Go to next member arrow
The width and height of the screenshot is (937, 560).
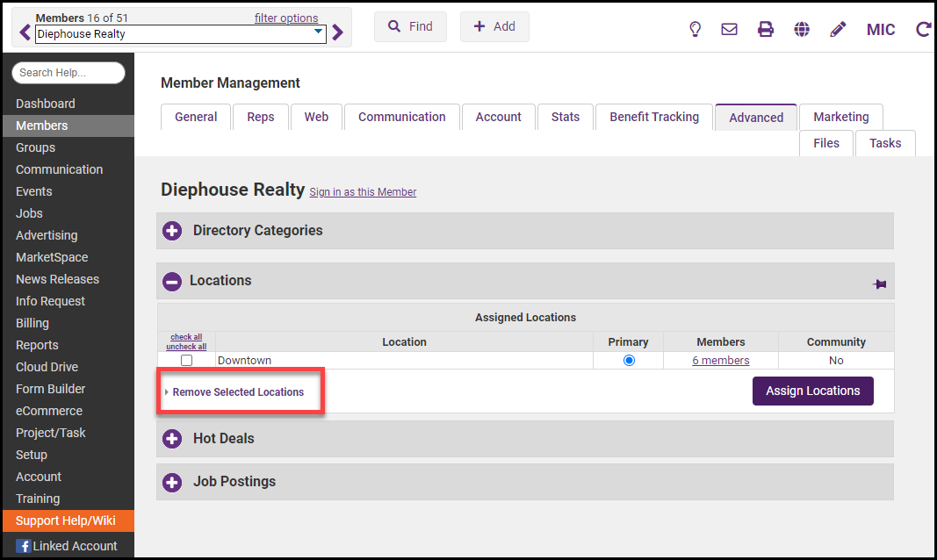[337, 33]
